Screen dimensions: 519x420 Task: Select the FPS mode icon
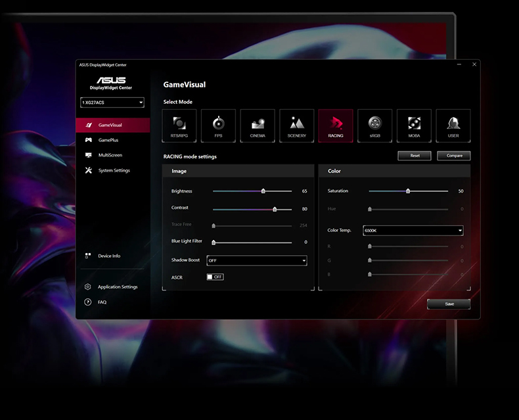(218, 125)
